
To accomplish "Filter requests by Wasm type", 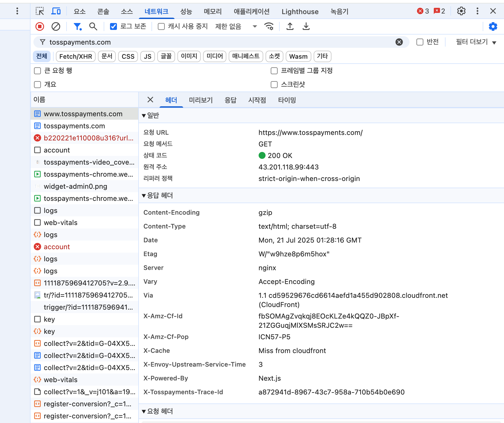I will (x=298, y=56).
